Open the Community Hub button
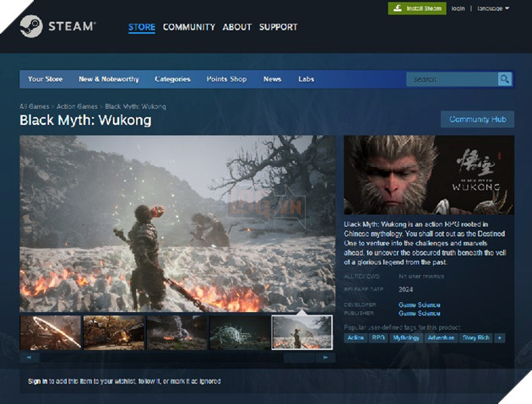Image resolution: width=532 pixels, height=404 pixels. click(477, 119)
